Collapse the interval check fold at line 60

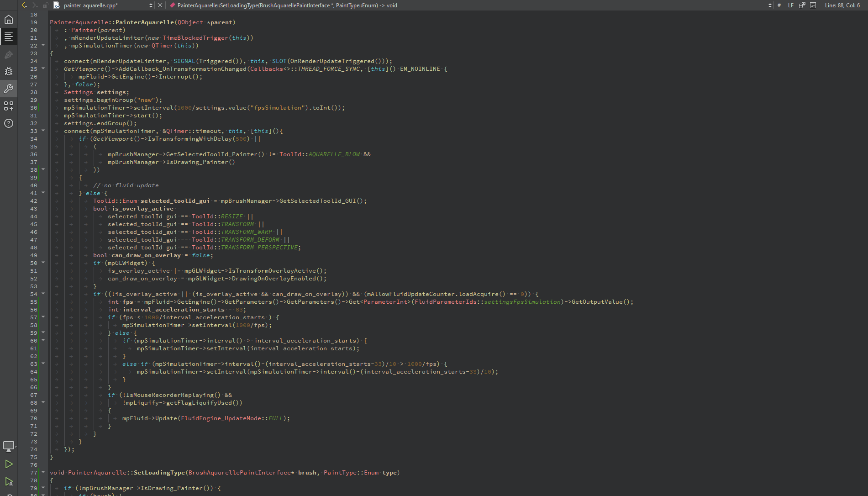pos(43,340)
